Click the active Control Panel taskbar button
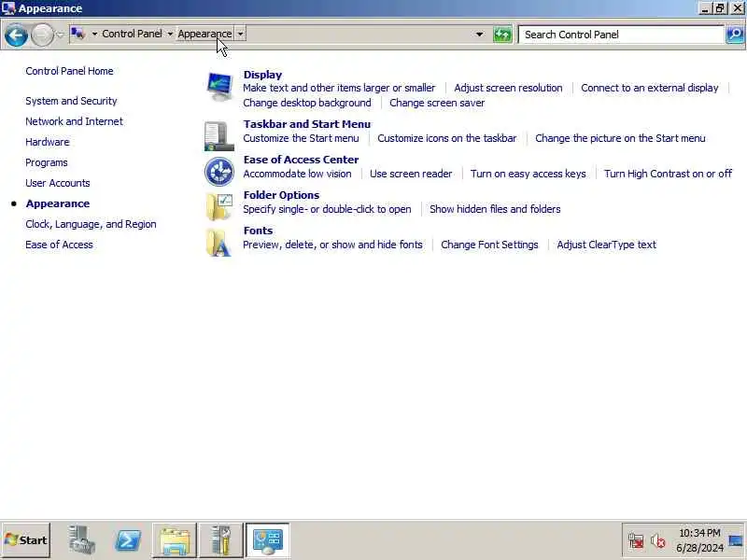The width and height of the screenshot is (747, 560). point(267,540)
